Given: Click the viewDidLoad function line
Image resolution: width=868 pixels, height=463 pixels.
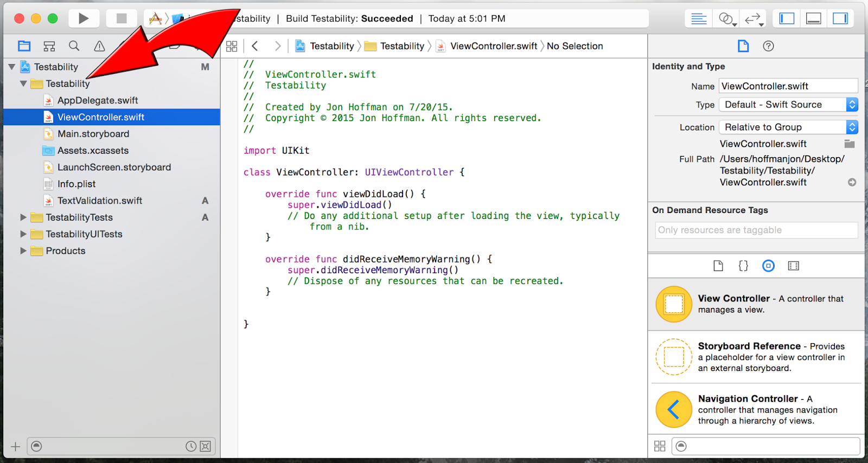Looking at the screenshot, I should click(x=345, y=194).
